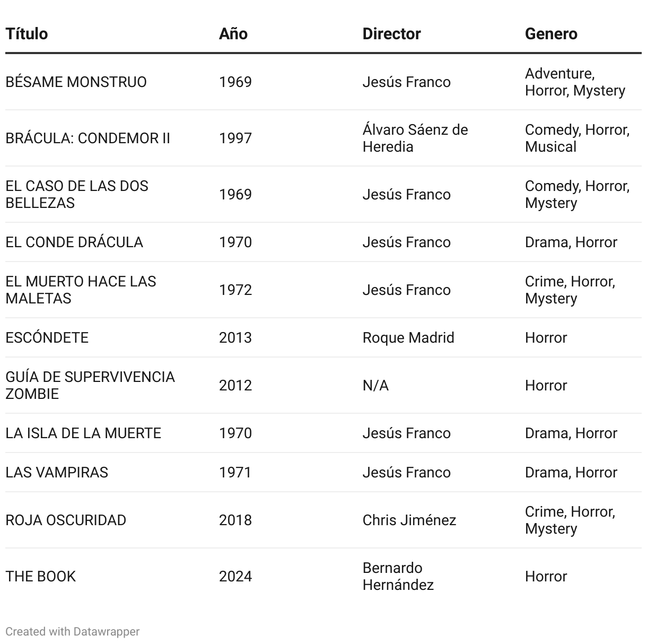Click EL CASO DE LAS DOS BELLEZAS

77,195
